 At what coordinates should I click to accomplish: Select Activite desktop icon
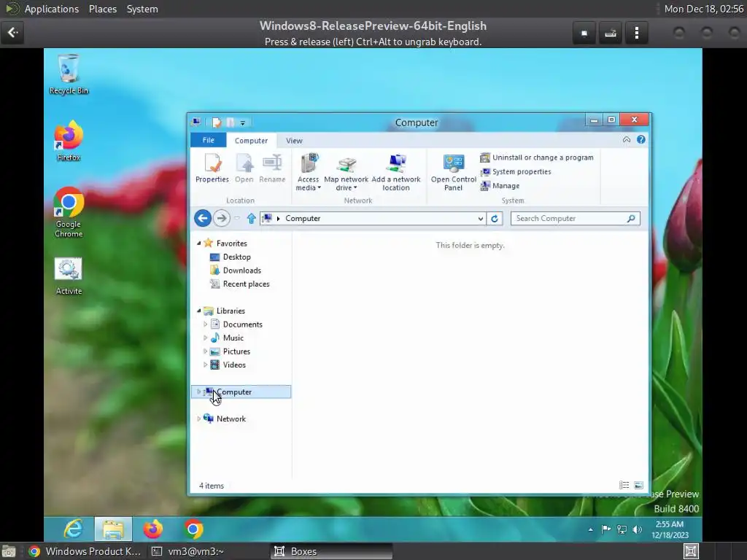69,276
